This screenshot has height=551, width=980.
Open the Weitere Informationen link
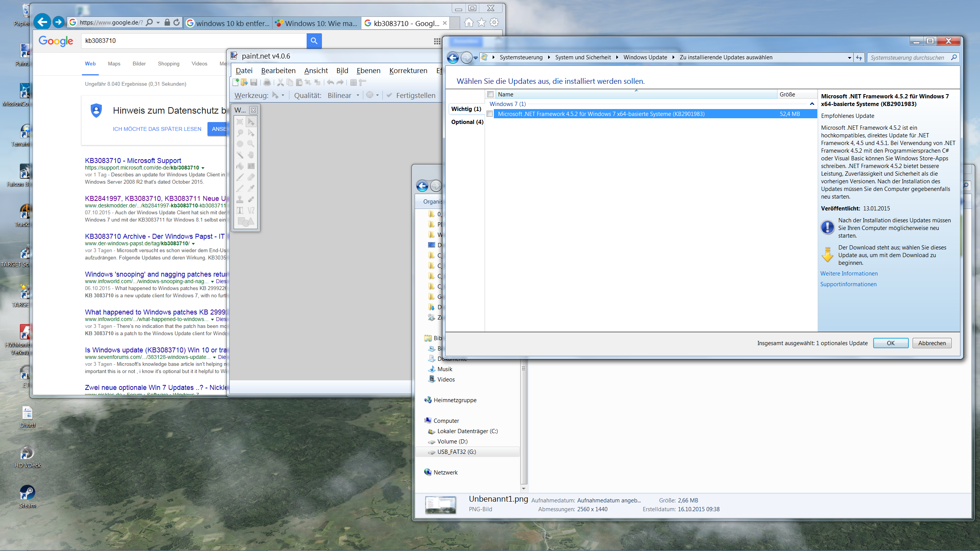pos(849,273)
